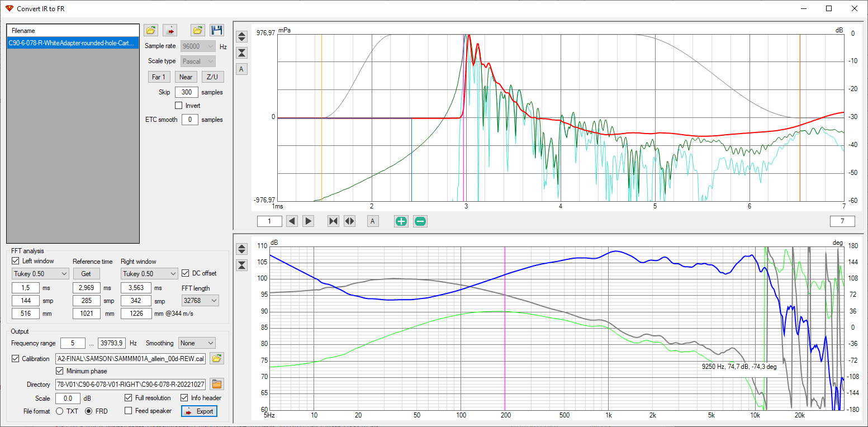Viewport: 868px width, 427px height.
Task: Shift time axis with left arrow button
Action: [292, 221]
